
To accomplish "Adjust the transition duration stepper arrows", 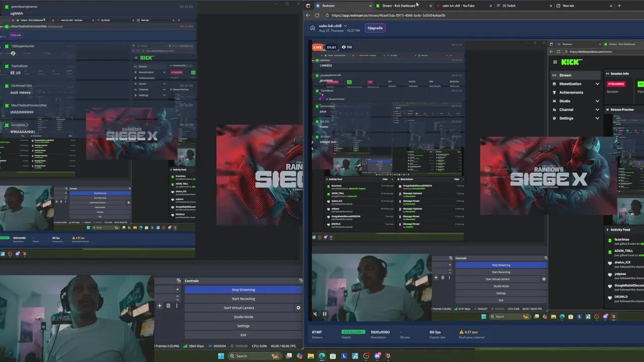I will [x=178, y=298].
